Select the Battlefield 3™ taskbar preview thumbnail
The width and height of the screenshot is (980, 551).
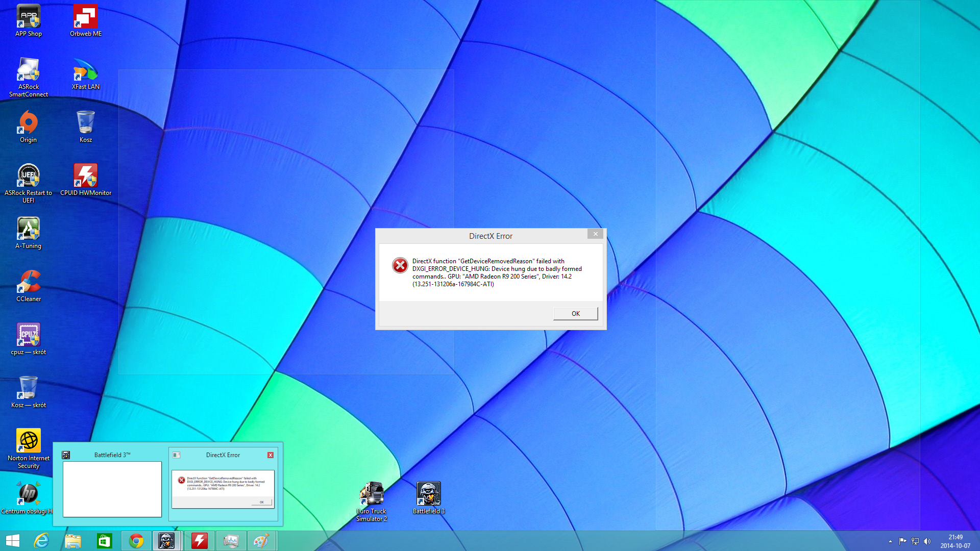tap(112, 484)
